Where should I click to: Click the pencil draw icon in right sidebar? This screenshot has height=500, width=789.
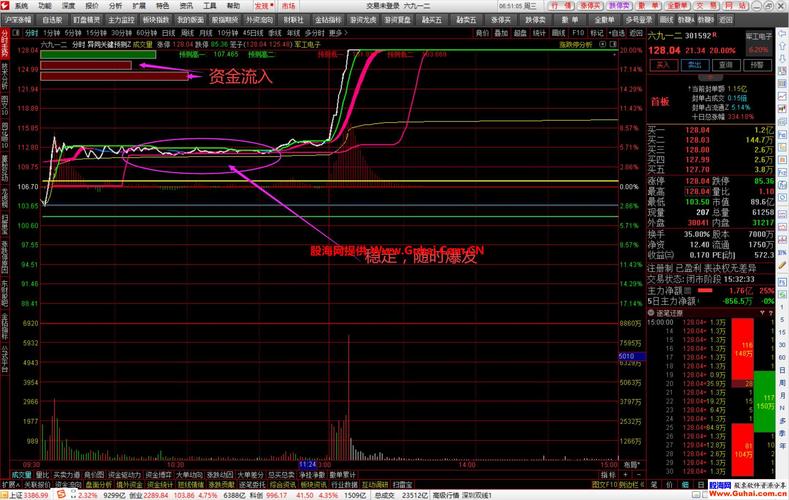pos(783,265)
